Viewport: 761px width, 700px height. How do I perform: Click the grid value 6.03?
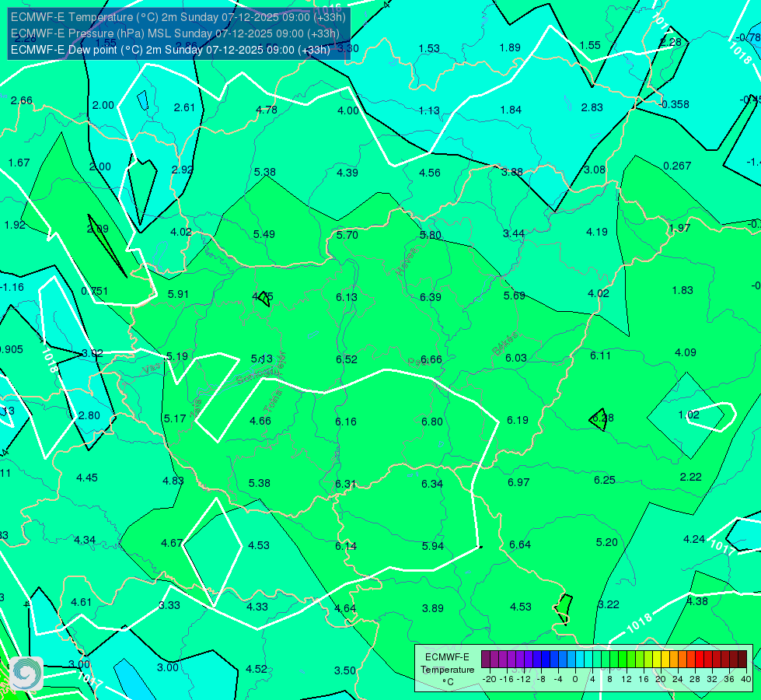tap(516, 358)
